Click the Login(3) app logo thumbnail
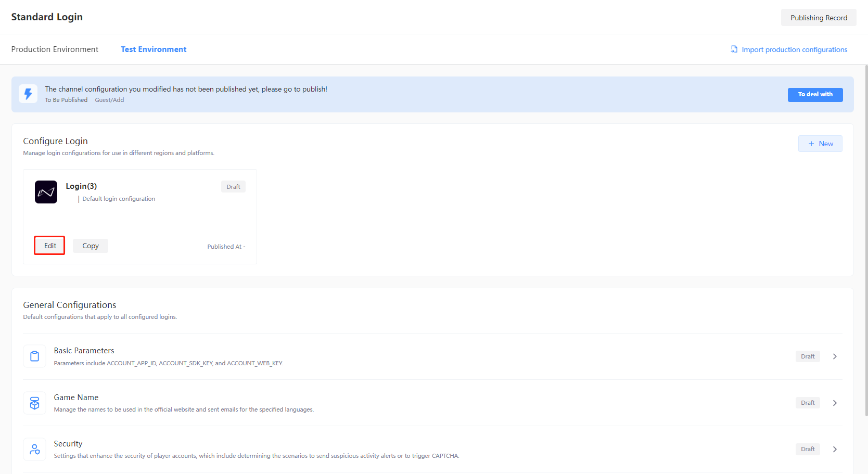 pos(46,192)
